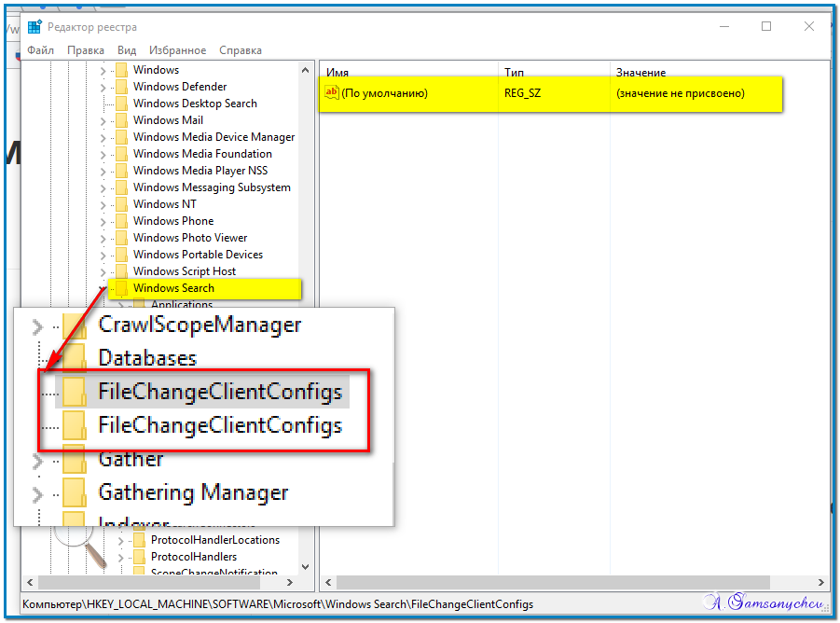Select the ProtocolHandlerLocations folder icon
This screenshot has height=623, width=840.
tap(139, 540)
